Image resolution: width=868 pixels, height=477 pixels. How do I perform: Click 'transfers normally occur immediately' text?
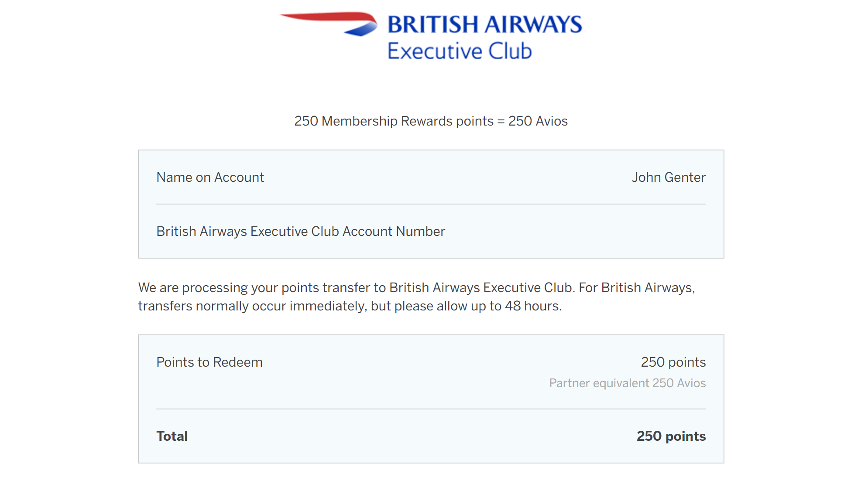tap(251, 306)
